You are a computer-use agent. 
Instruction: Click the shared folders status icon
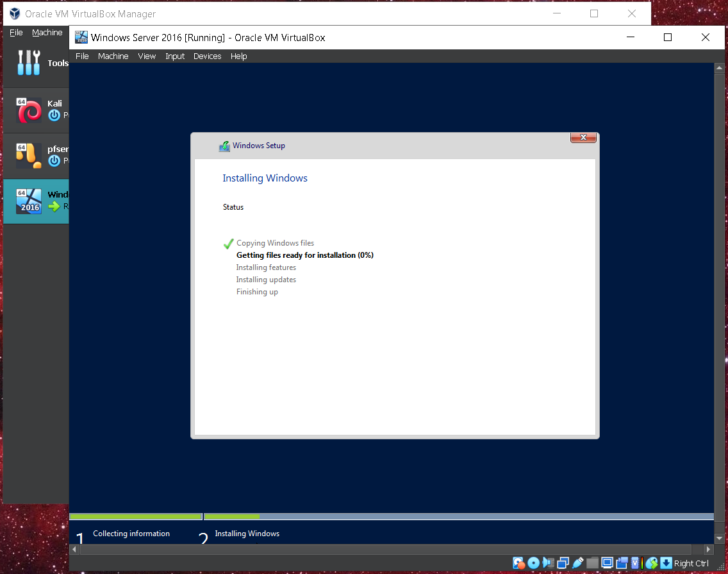(592, 563)
